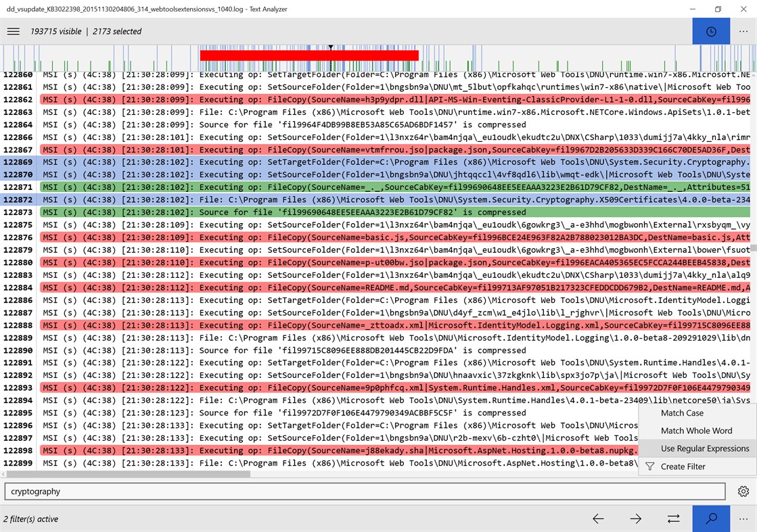Select the blue highlighted line 122869
The width and height of the screenshot is (757, 532).
[377, 162]
